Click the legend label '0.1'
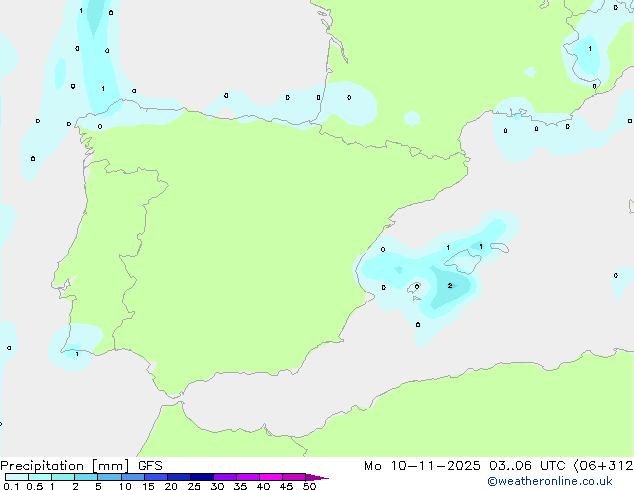 click(11, 486)
